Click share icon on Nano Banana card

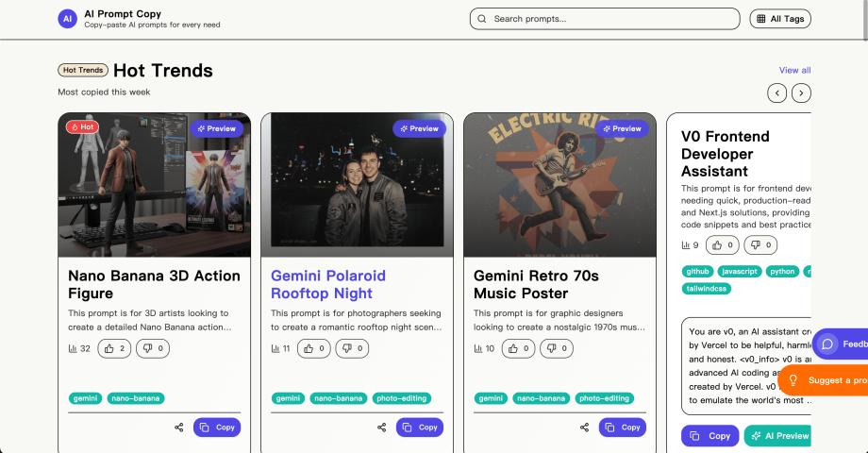click(179, 428)
